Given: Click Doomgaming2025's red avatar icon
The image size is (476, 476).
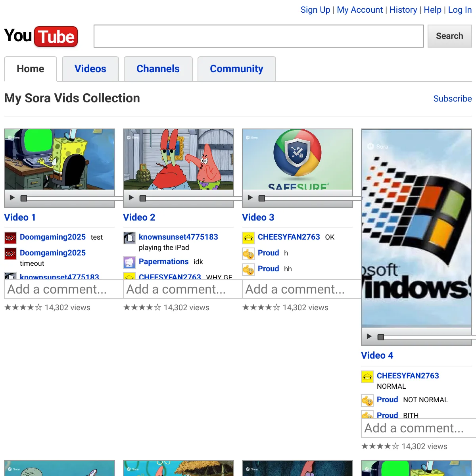Looking at the screenshot, I should click(10, 238).
